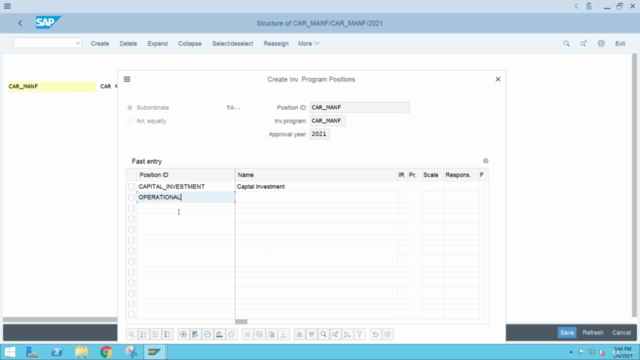Viewport: 640px width, 360px height.
Task: Click the Cut scissors icon in grid toolbar
Action: pyautogui.click(x=247, y=334)
